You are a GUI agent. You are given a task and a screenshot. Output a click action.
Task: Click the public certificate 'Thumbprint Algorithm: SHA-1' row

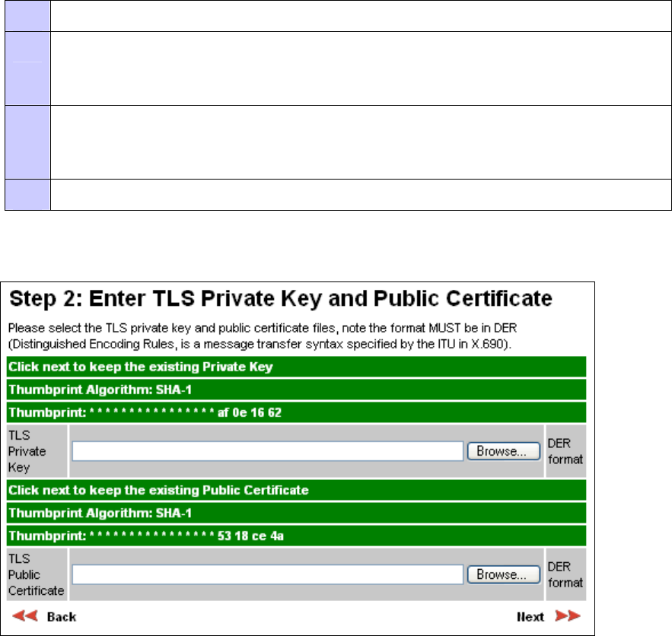pyautogui.click(x=296, y=513)
